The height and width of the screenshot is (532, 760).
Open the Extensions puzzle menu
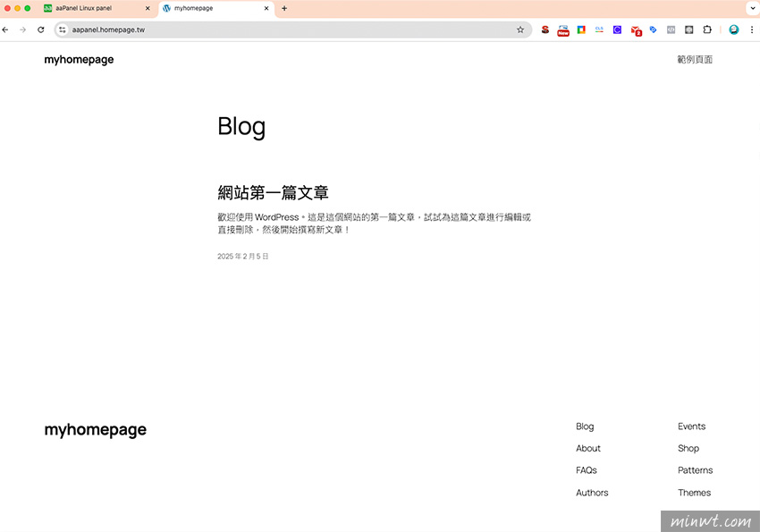click(x=707, y=30)
